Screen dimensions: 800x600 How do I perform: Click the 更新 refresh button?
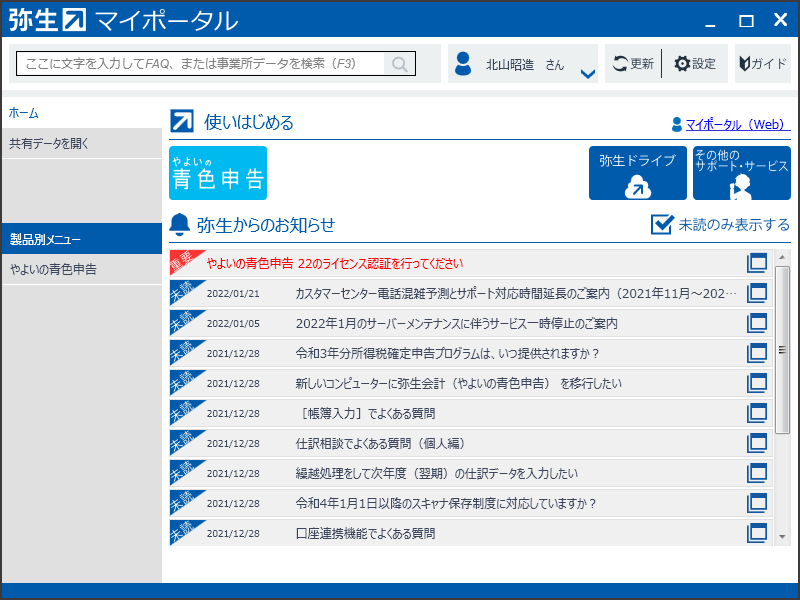[x=633, y=64]
